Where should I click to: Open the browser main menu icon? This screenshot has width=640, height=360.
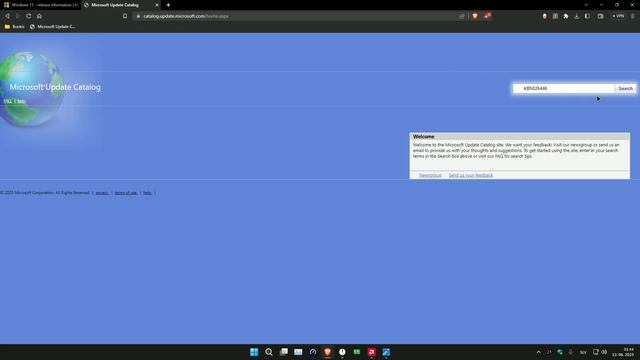(x=632, y=16)
